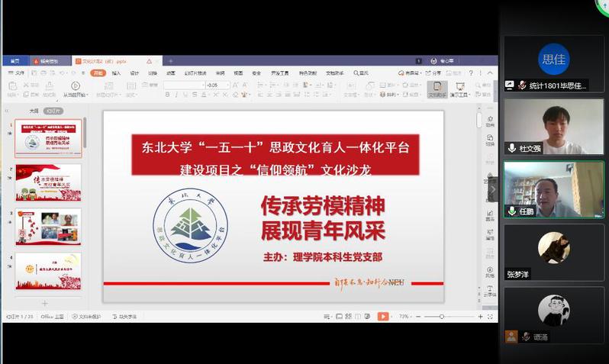Click the Italic formatting icon
The height and width of the screenshot is (364, 609).
pyautogui.click(x=176, y=95)
